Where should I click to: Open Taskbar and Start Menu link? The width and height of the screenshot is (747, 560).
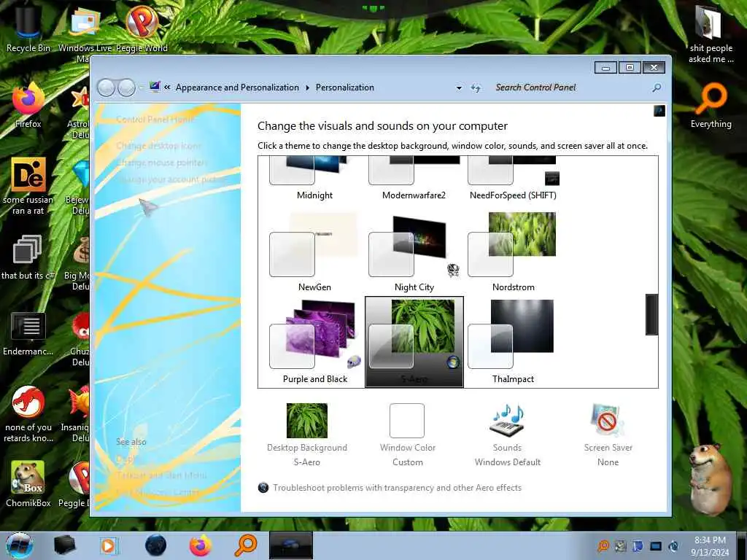coord(161,475)
